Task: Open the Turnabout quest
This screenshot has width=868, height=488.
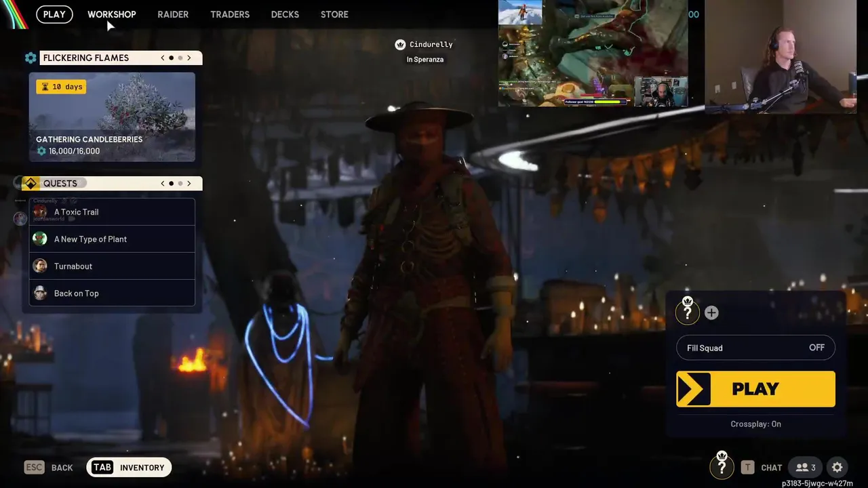Action: (x=112, y=266)
